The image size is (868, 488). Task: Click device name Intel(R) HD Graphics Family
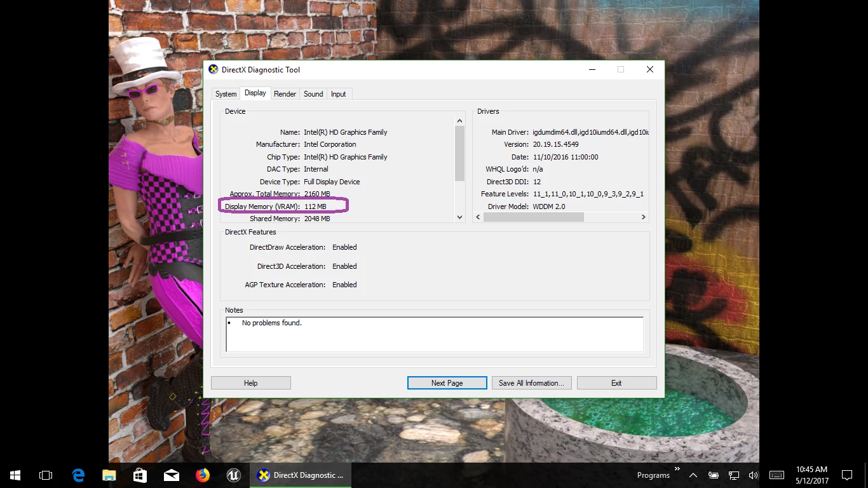click(346, 132)
